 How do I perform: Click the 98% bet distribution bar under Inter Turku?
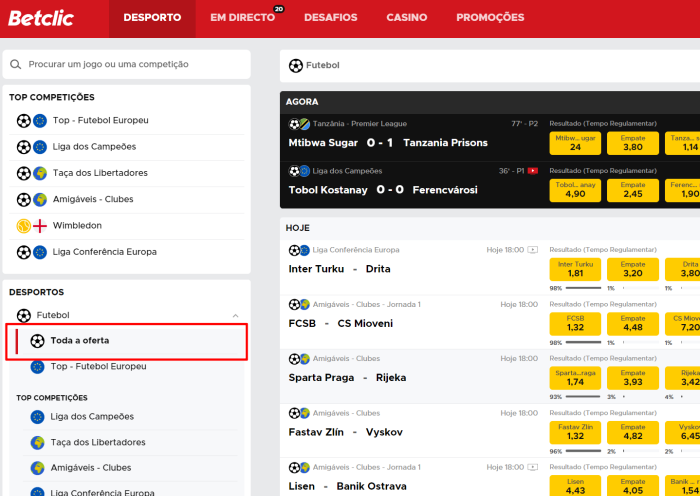coord(583,288)
